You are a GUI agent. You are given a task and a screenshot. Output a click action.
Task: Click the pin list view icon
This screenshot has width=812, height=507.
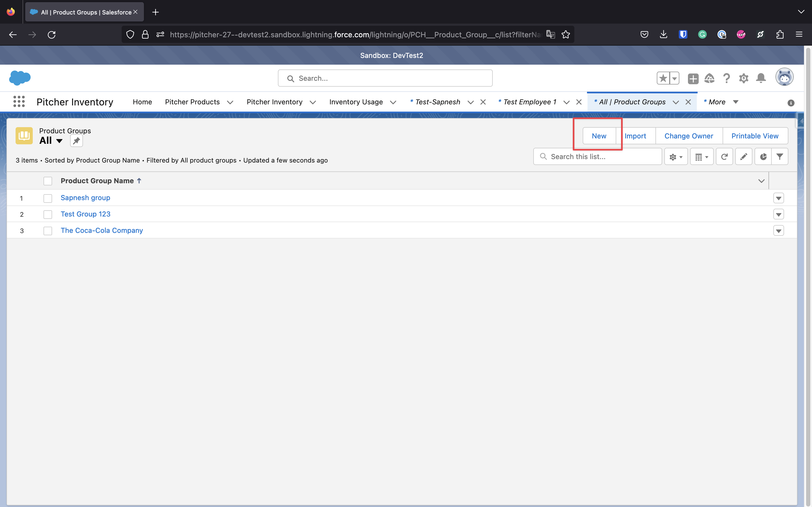pos(77,141)
